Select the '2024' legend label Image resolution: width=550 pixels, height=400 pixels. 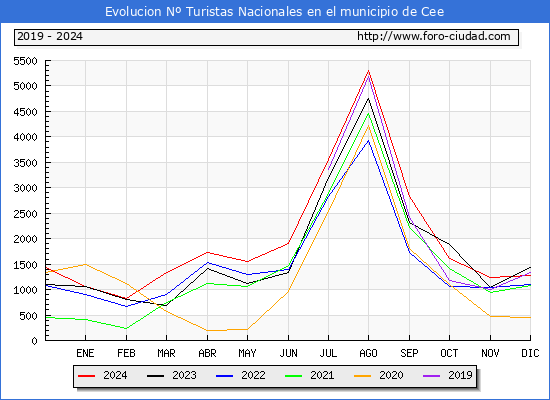tap(115, 375)
